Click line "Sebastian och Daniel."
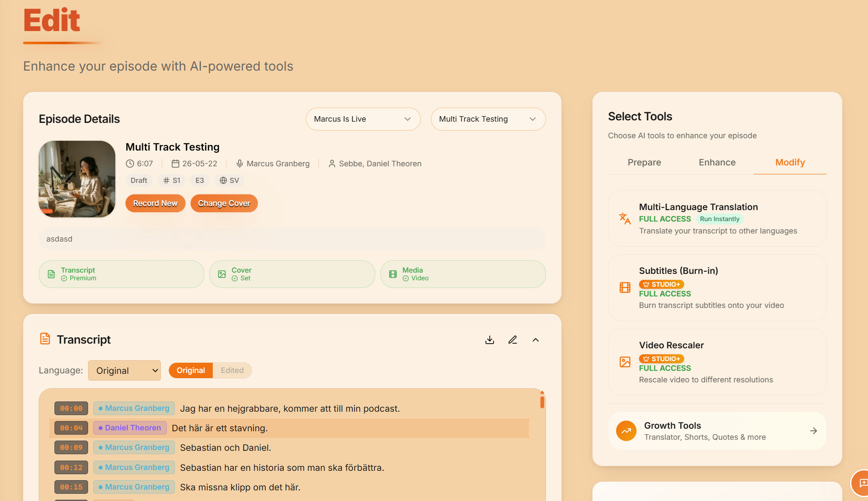Viewport: 868px width, 501px height. point(226,448)
